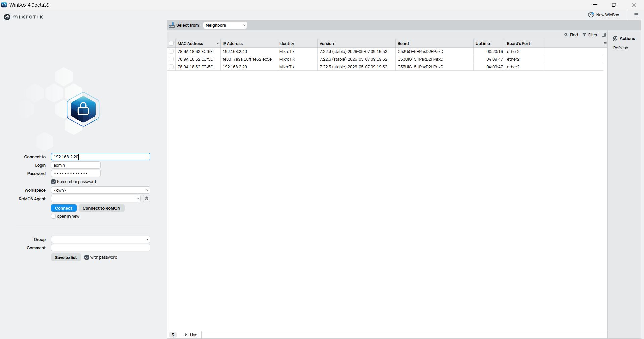Close the WinBox window
This screenshot has width=644, height=339.
634,5
